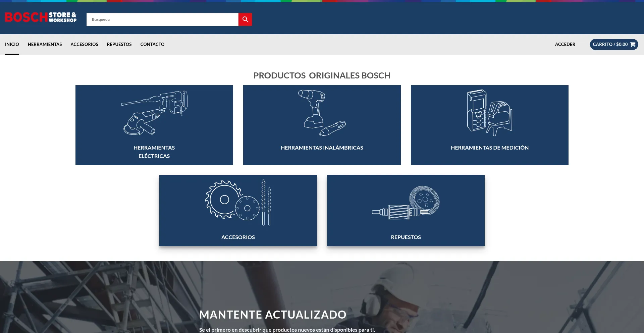Open the REPUESTOS menu item
This screenshot has width=644, height=333.
[x=119, y=44]
